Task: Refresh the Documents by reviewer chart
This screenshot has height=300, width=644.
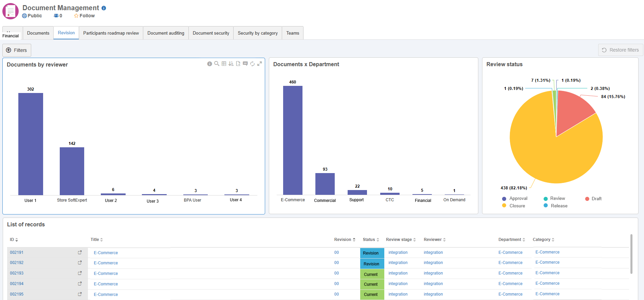Action: coord(253,63)
